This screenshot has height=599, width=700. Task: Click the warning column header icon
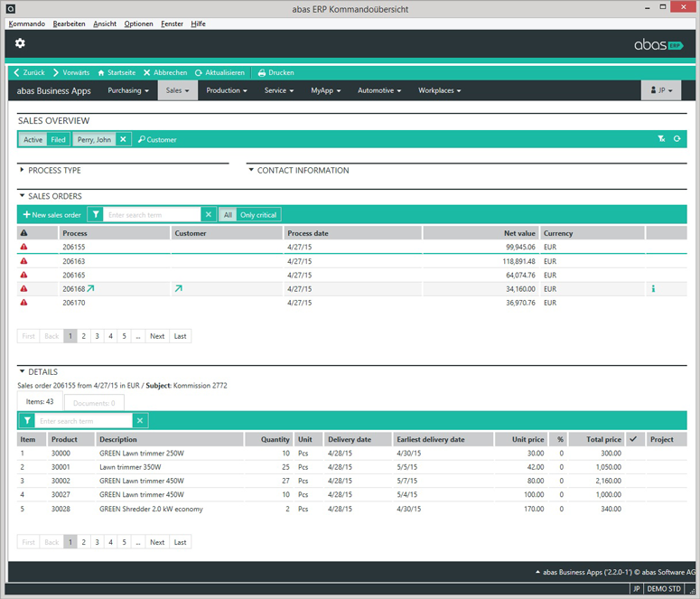(x=24, y=233)
